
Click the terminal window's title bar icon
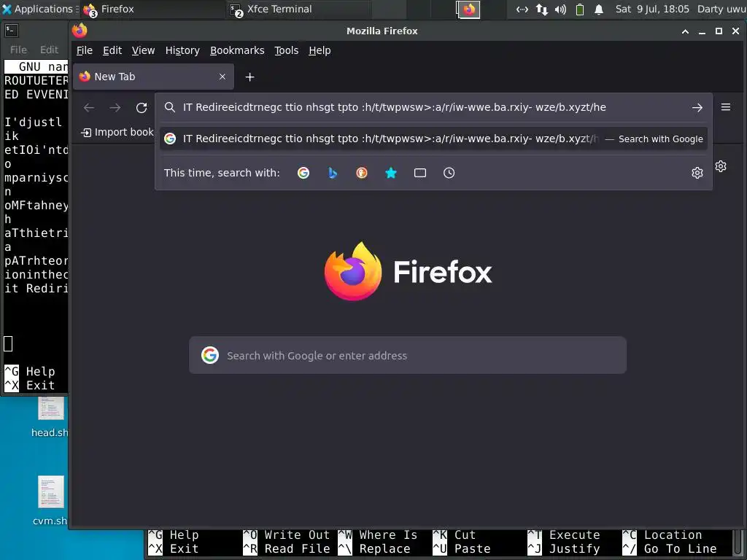[12, 31]
